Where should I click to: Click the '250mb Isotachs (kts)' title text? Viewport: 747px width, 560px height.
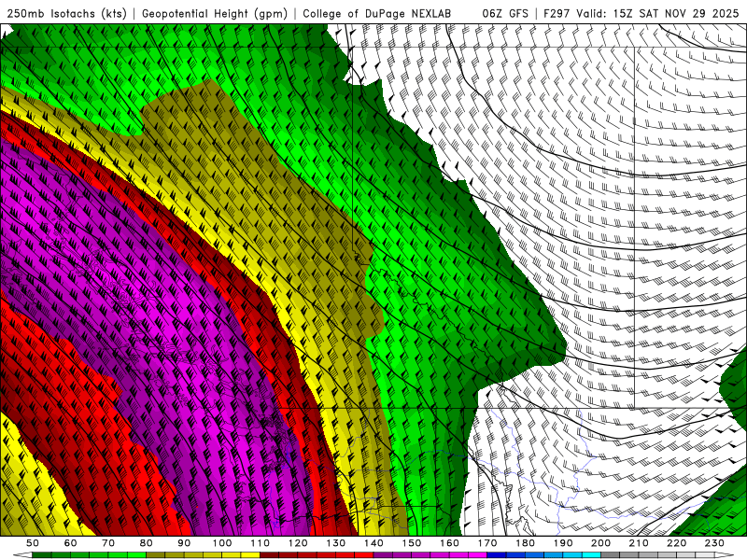point(66,14)
